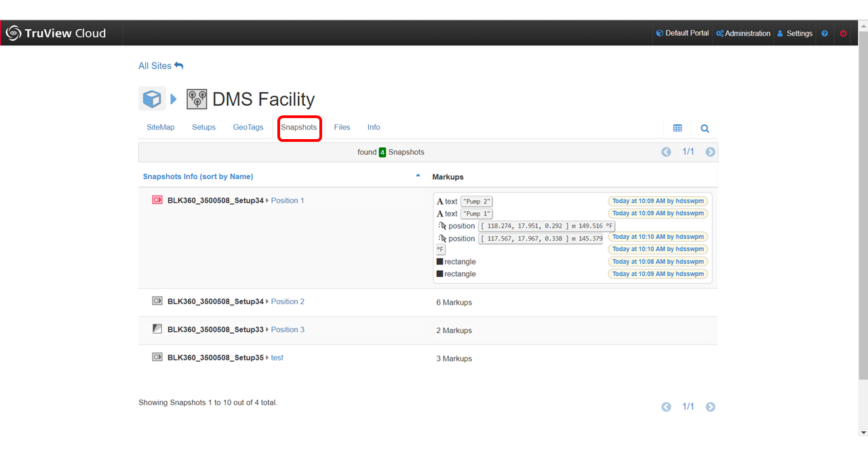
Task: Open the Position 1 snapshot link
Action: 288,201
